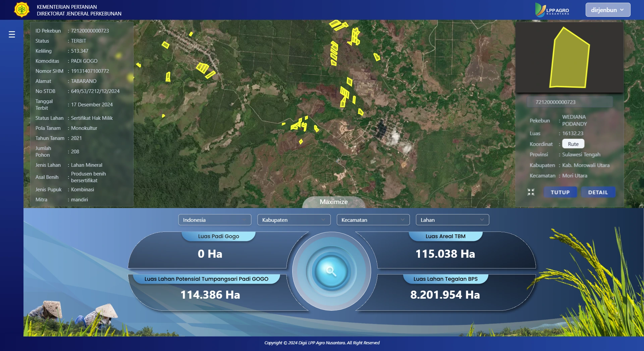The height and width of the screenshot is (351, 644).
Task: Open the dirjenbun account dropdown
Action: pos(607,9)
